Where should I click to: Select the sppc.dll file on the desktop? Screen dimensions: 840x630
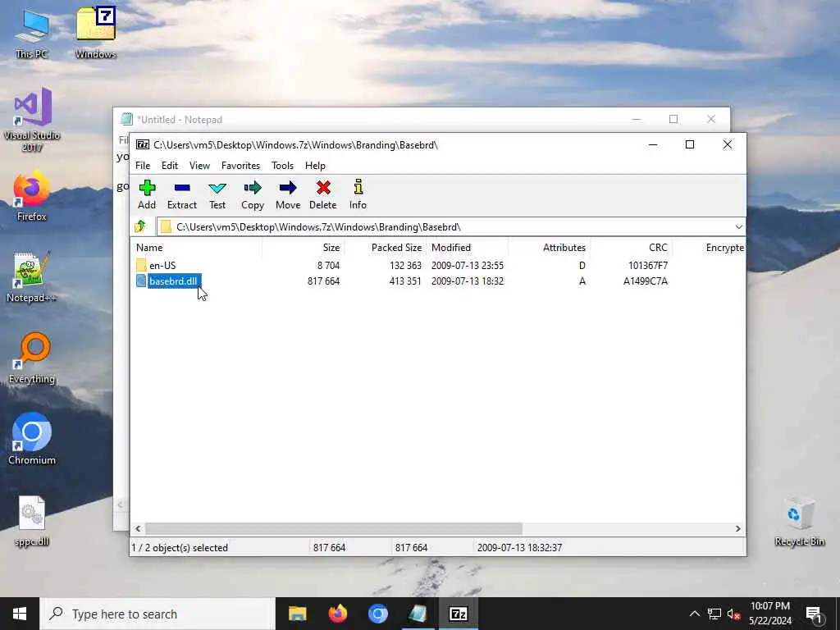point(32,521)
